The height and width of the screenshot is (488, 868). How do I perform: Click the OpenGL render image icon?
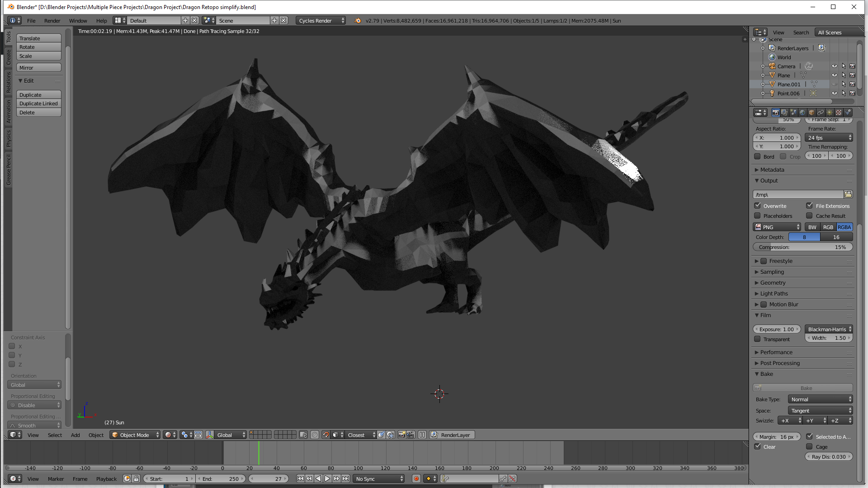401,435
